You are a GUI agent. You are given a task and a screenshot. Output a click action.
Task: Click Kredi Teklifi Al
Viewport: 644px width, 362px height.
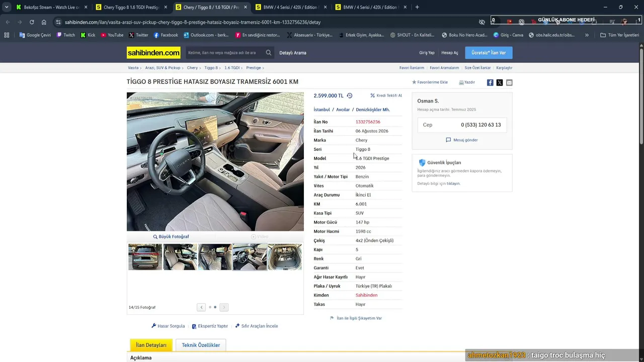386,96
